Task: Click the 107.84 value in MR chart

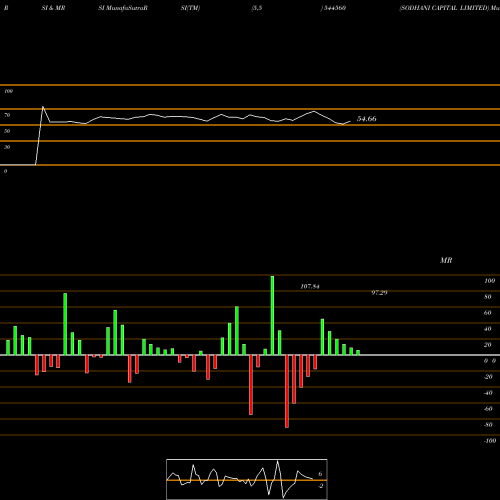Action: 310,286
